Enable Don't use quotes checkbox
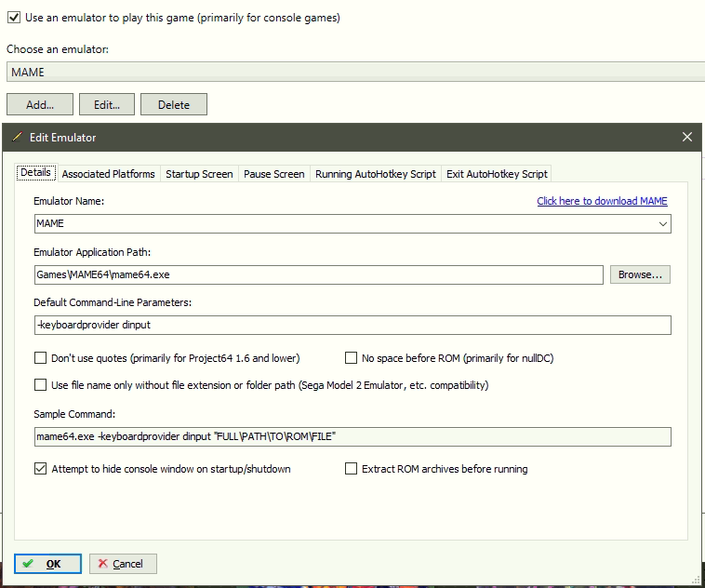Image resolution: width=705 pixels, height=588 pixels. click(x=41, y=358)
